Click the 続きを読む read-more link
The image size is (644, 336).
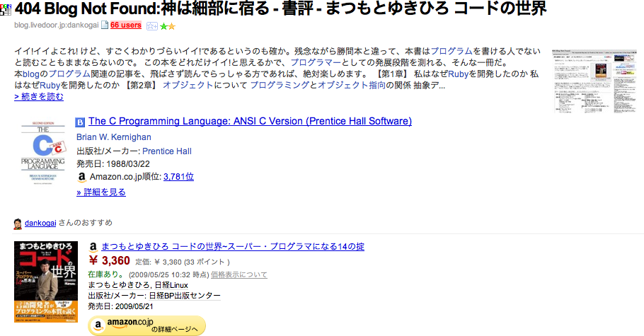pos(39,97)
